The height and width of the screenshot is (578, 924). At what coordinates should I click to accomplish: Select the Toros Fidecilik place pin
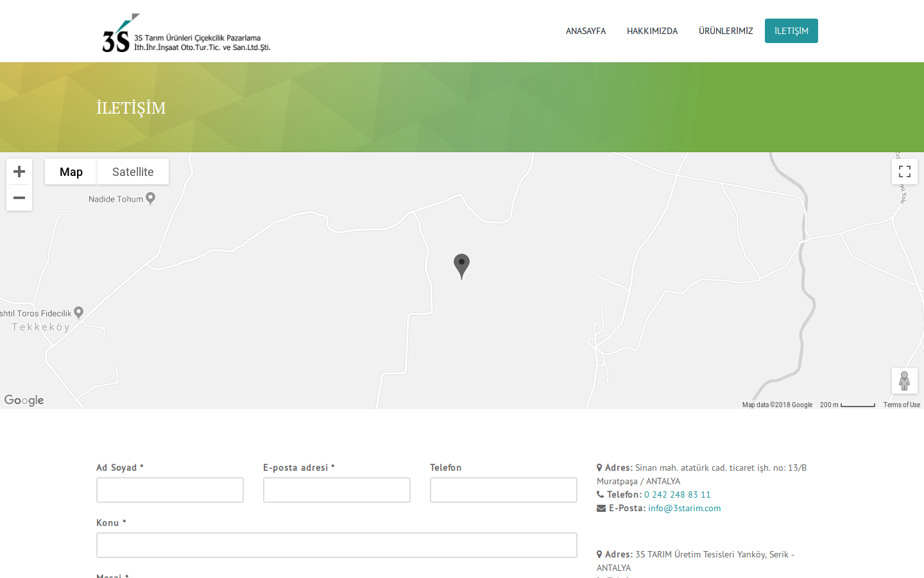79,313
